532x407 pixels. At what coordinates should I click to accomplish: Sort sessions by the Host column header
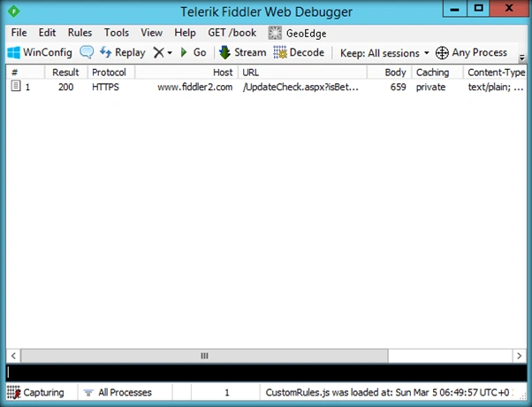click(x=186, y=73)
